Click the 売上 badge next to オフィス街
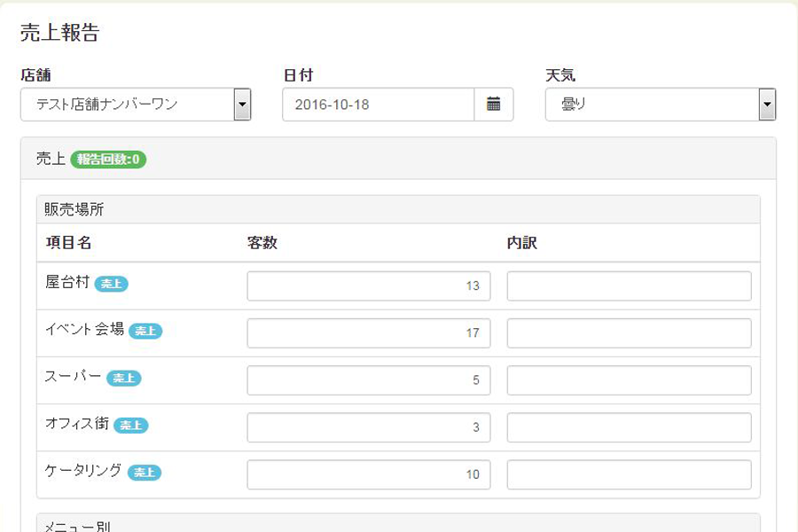The width and height of the screenshot is (798, 532). 131,426
